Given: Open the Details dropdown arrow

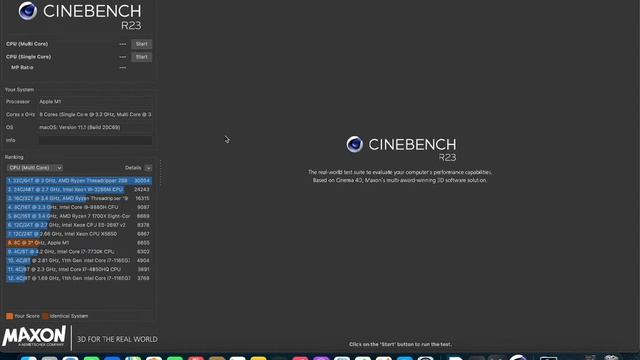Looking at the screenshot, I should pyautogui.click(x=148, y=168).
